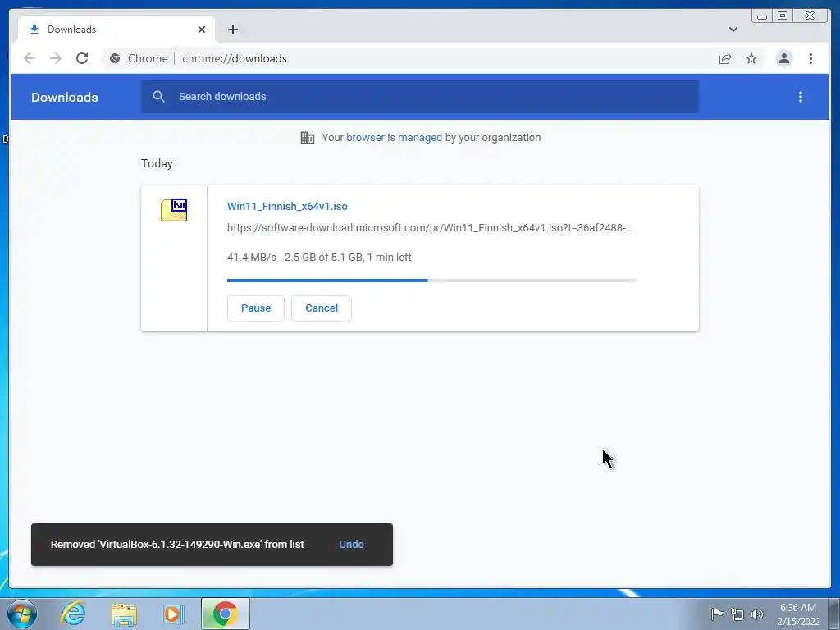840x630 pixels.
Task: Click the Removed VirtualBox notification text
Action: 177,545
